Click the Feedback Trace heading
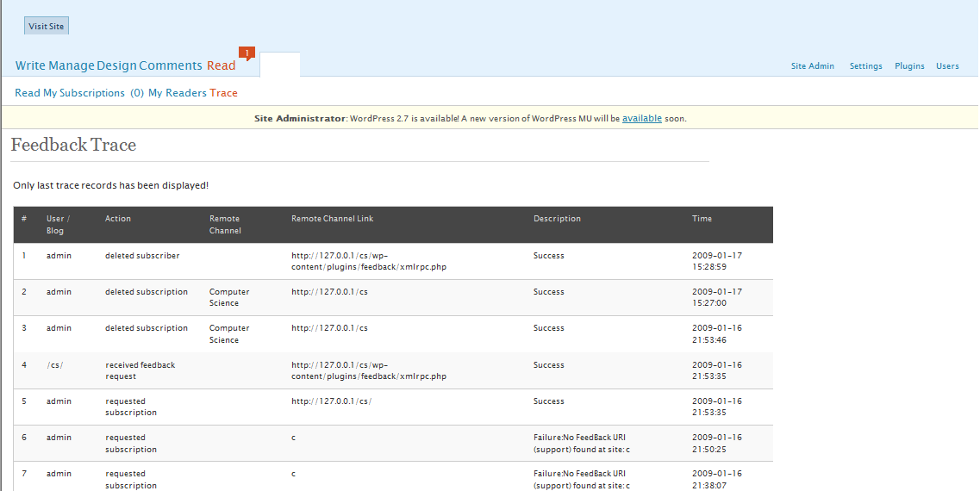980x491 pixels. click(74, 145)
